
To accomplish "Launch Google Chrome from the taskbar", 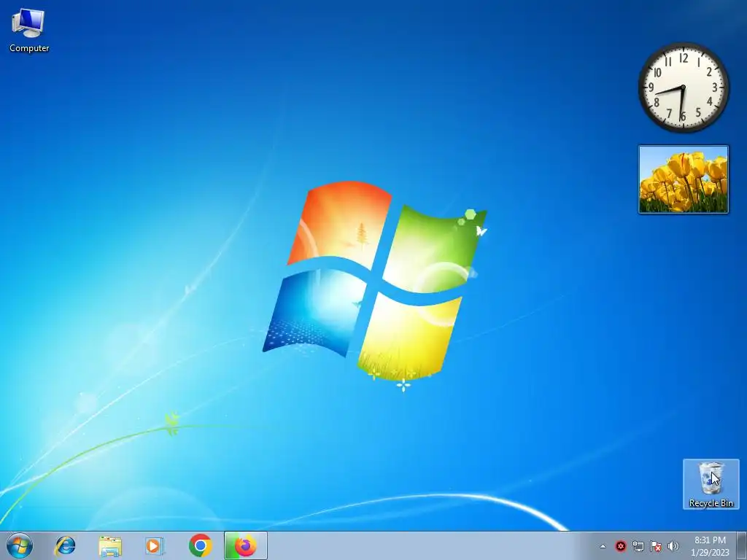I will click(x=200, y=545).
